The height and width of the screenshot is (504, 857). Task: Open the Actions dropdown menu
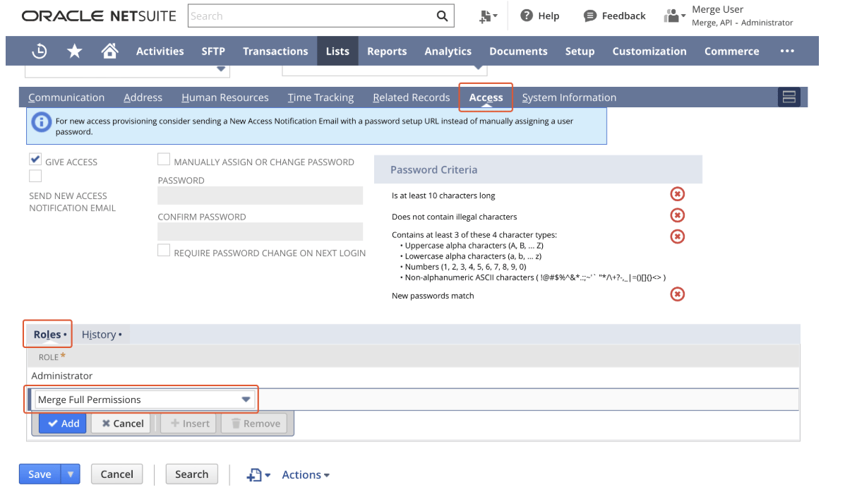pos(306,475)
